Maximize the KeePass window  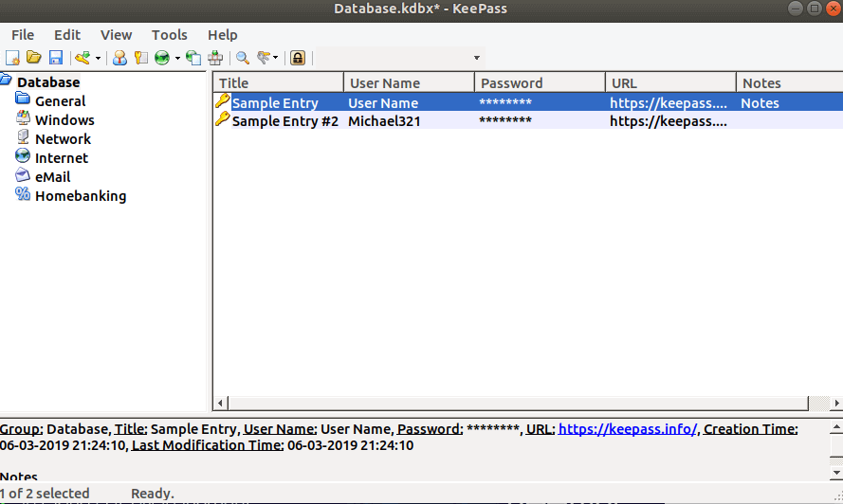[x=815, y=9]
